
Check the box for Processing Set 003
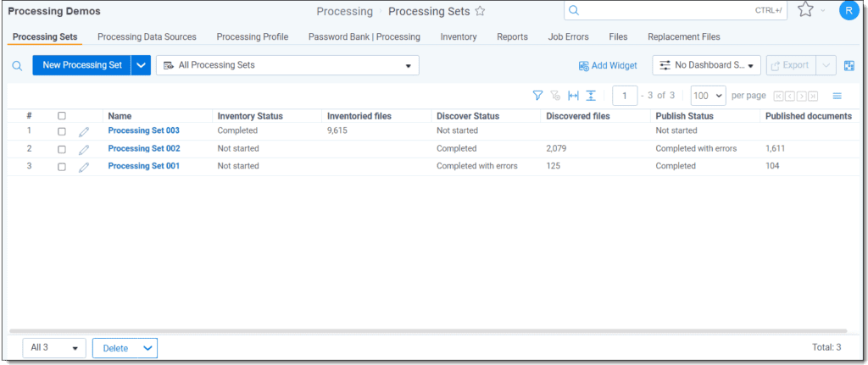point(61,131)
